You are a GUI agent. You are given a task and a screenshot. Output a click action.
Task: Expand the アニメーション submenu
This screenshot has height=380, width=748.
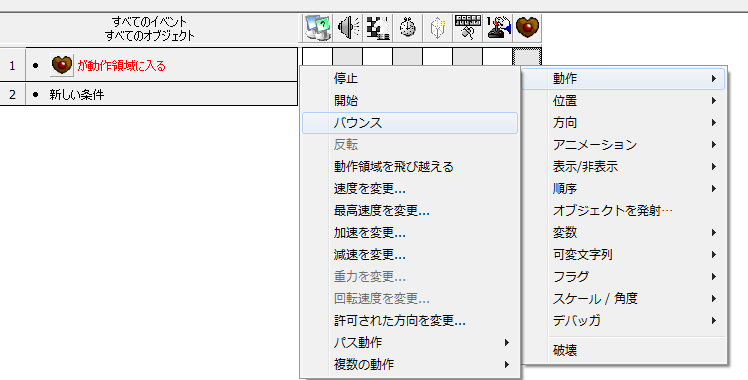click(x=623, y=145)
